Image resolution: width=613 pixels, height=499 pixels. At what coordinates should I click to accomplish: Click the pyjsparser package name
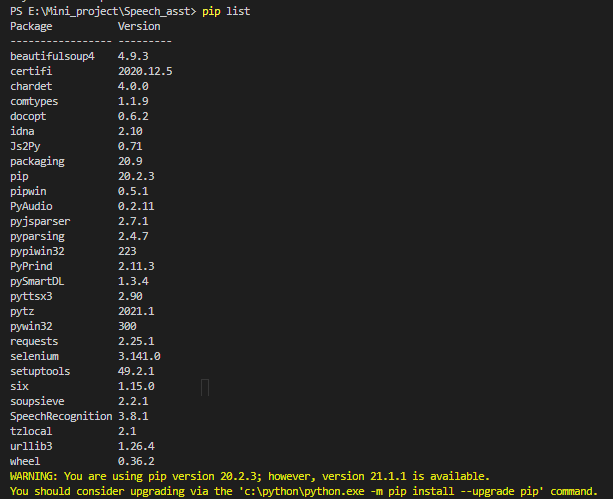[40, 221]
